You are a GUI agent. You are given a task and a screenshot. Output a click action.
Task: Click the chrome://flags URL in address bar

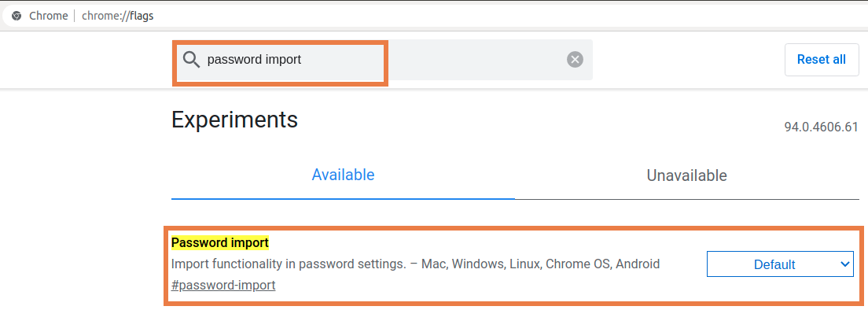pos(117,16)
